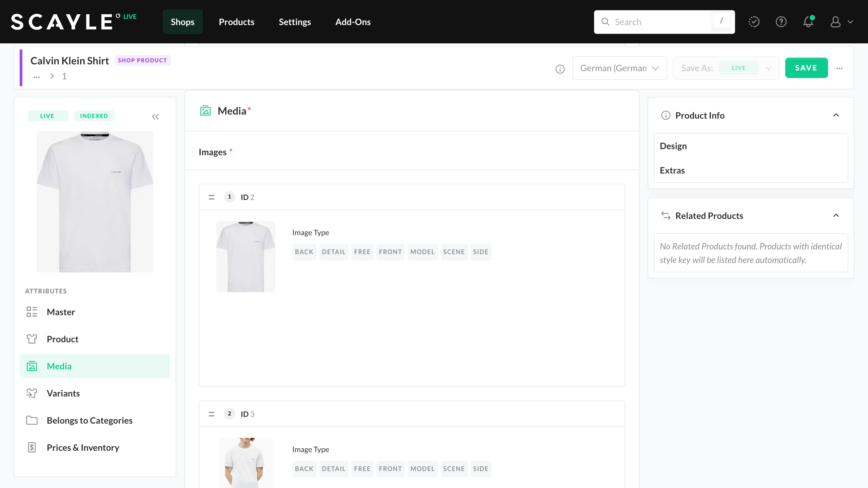Screen dimensions: 868x488
Task: Open the Products menu
Action: (236, 22)
